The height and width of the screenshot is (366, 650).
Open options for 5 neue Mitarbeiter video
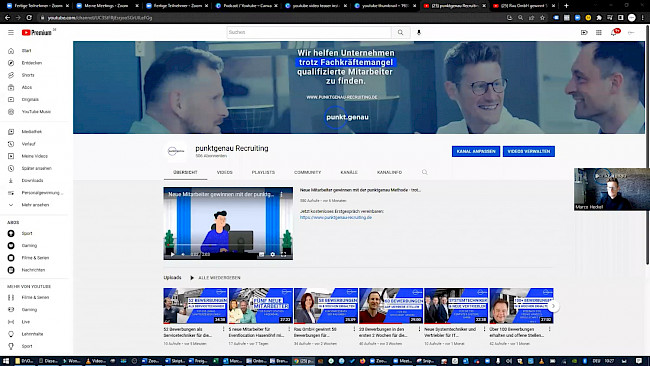tap(289, 329)
